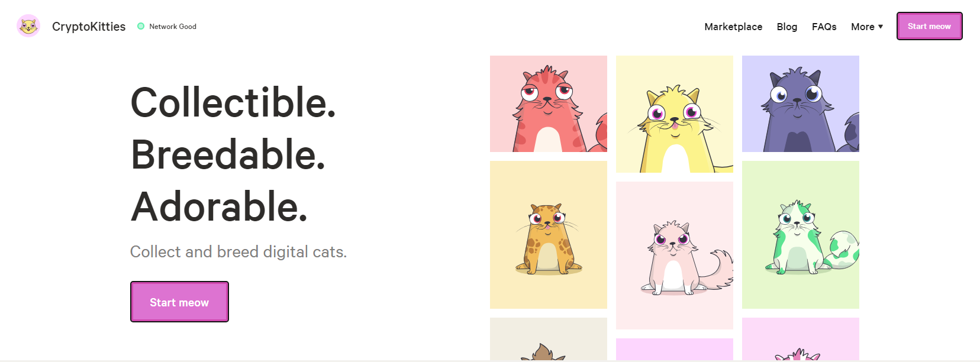Click the green Network Good status dot

click(x=141, y=26)
